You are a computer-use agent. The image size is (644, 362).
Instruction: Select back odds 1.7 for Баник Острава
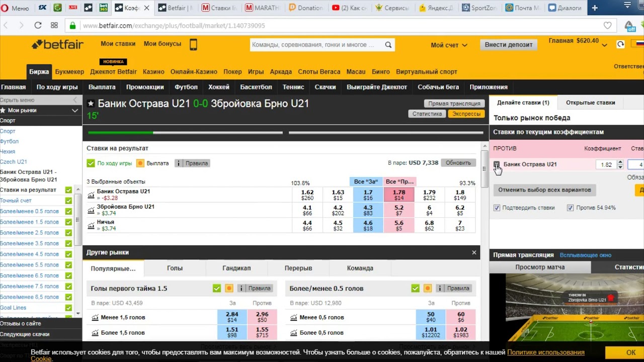[368, 195]
